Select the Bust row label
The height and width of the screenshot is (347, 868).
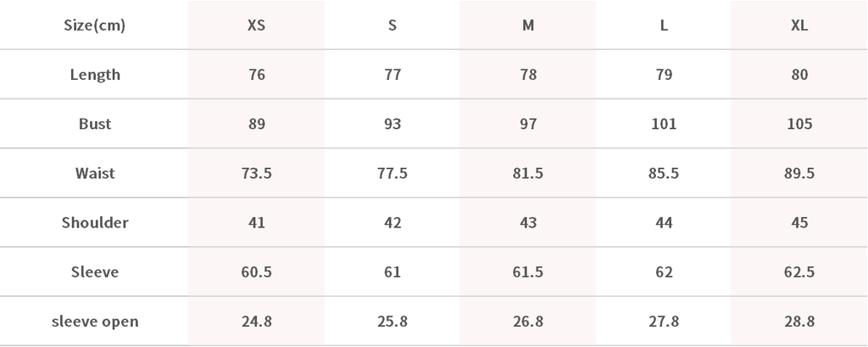(95, 124)
